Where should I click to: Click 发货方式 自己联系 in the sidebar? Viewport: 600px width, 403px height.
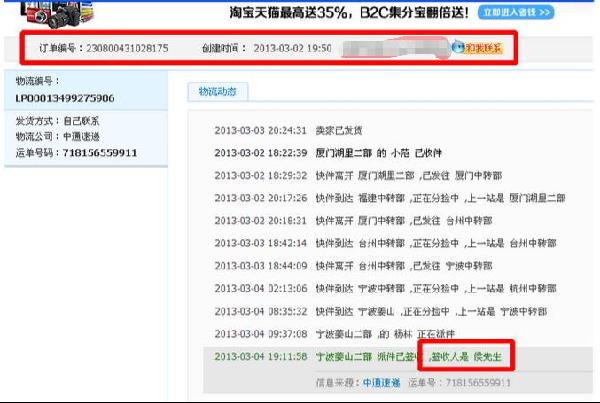(58, 121)
